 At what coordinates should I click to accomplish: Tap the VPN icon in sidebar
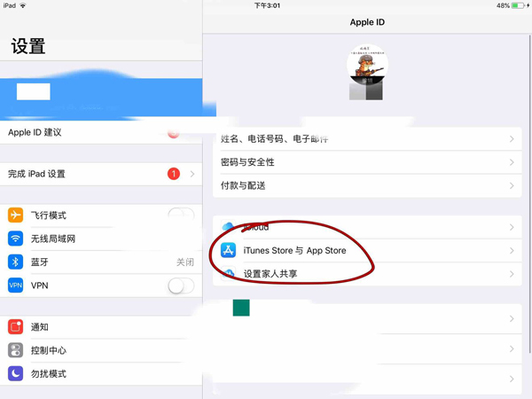tap(16, 286)
